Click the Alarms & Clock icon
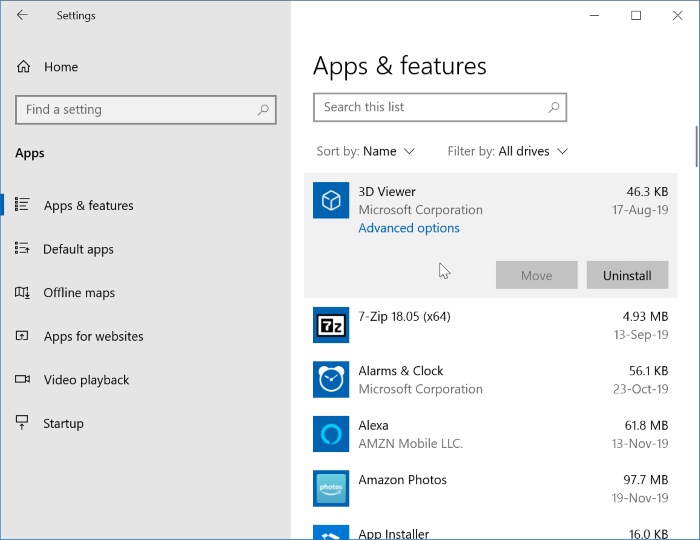 pos(331,379)
